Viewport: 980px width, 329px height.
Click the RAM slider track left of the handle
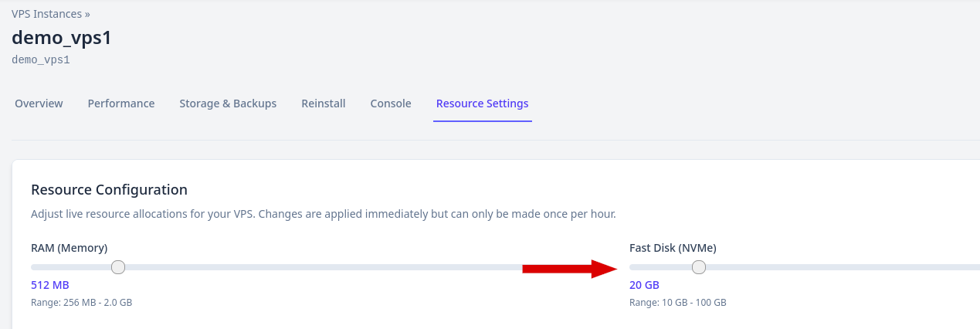tap(70, 267)
